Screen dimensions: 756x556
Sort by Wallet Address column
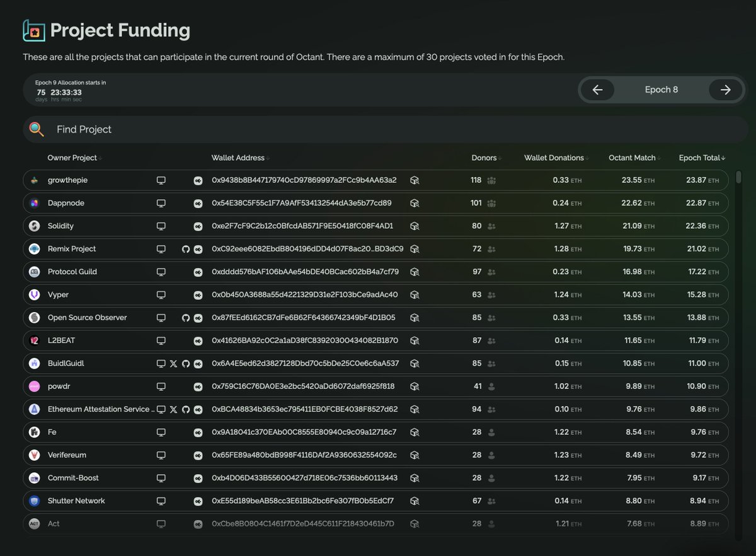(241, 158)
